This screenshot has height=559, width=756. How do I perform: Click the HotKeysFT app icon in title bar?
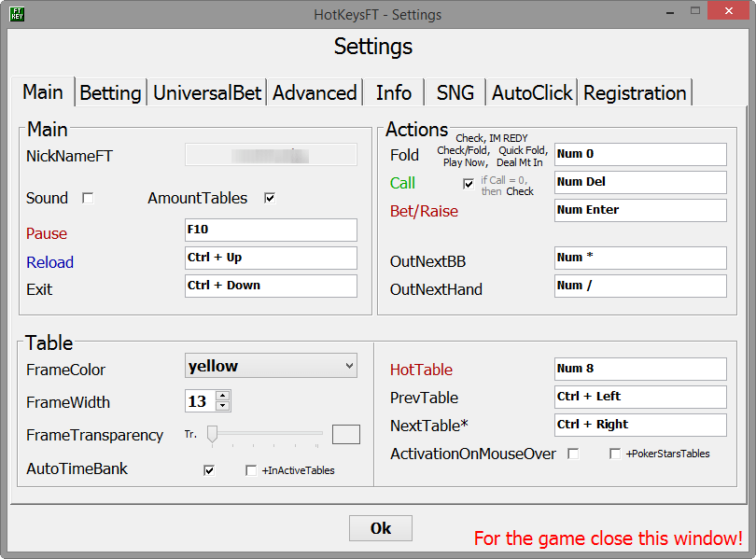[x=17, y=14]
